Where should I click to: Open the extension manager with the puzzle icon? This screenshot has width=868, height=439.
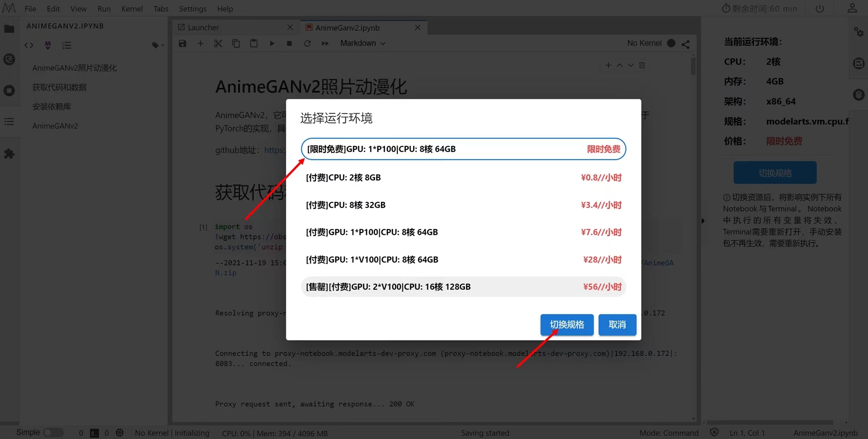pos(10,153)
